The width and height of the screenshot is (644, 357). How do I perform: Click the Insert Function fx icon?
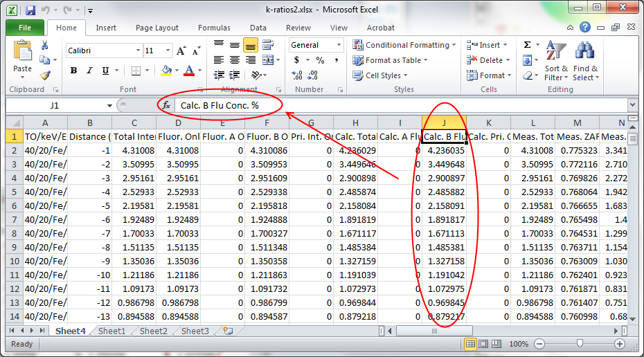click(166, 105)
